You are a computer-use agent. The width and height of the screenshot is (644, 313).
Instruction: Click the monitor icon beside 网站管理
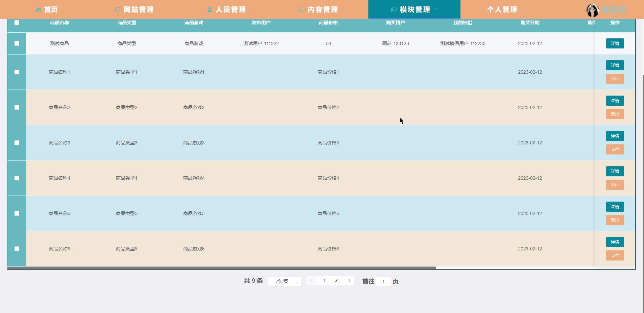pos(118,10)
